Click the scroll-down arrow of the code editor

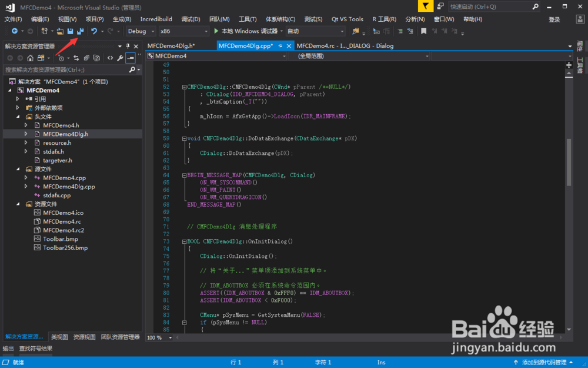point(569,329)
